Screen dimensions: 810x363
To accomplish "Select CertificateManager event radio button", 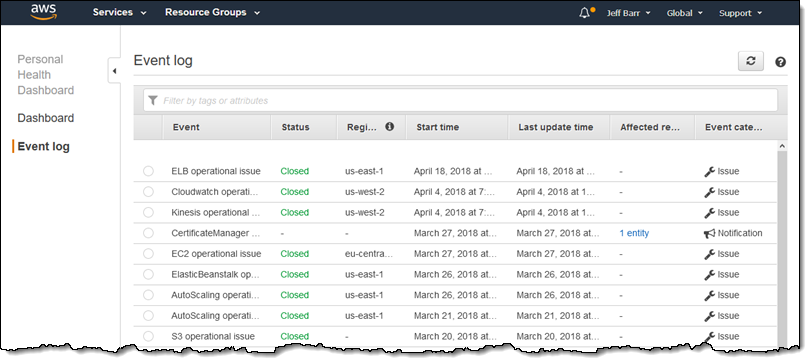I will coord(148,233).
